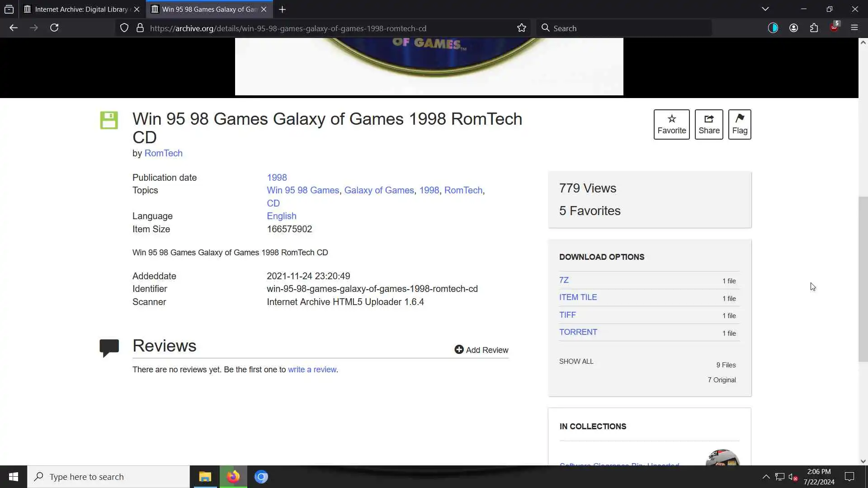Image resolution: width=868 pixels, height=488 pixels.
Task: Open the RomTech author link
Action: coord(163,153)
